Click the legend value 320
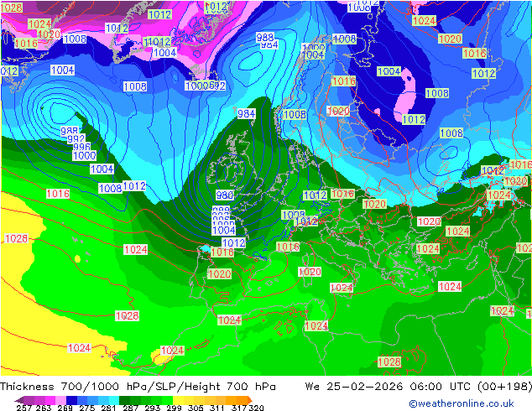This screenshot has height=411, width=532. [x=257, y=408]
